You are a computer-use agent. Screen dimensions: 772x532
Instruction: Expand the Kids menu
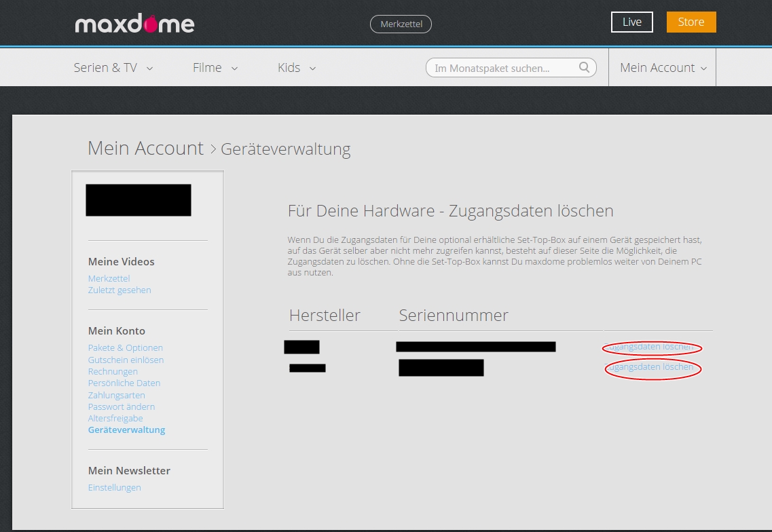tap(297, 67)
